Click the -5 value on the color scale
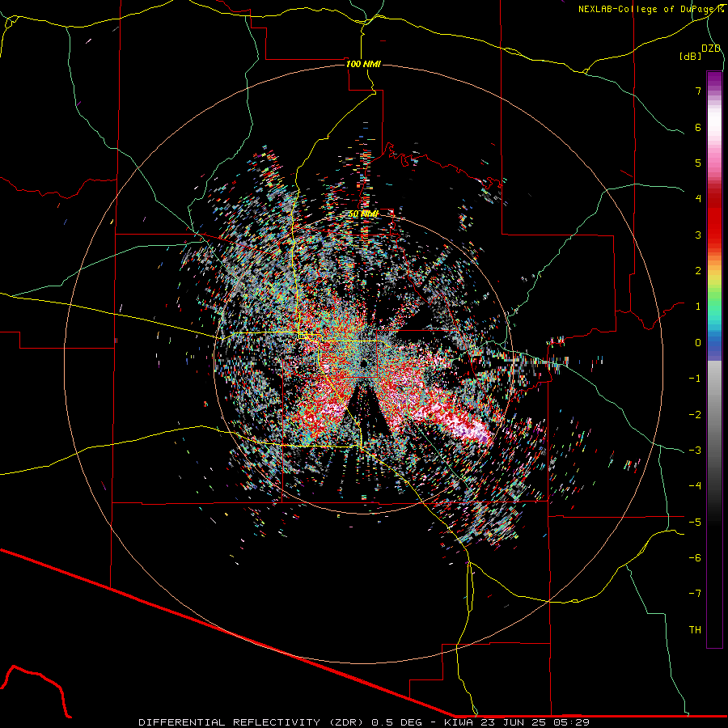This screenshot has height=728, width=728. (695, 522)
